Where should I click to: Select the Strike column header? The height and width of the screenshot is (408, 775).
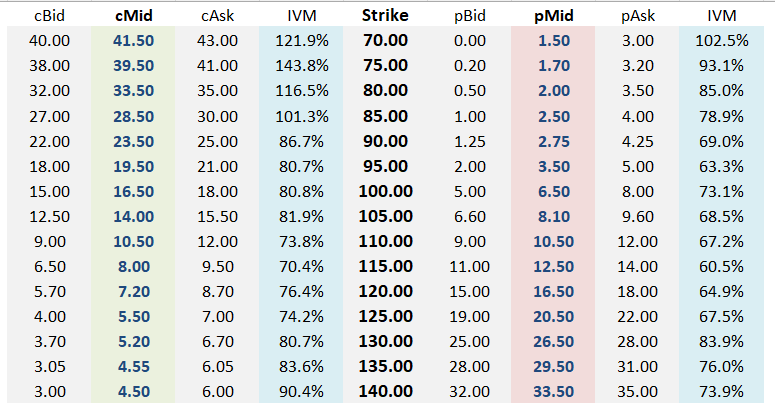point(385,16)
